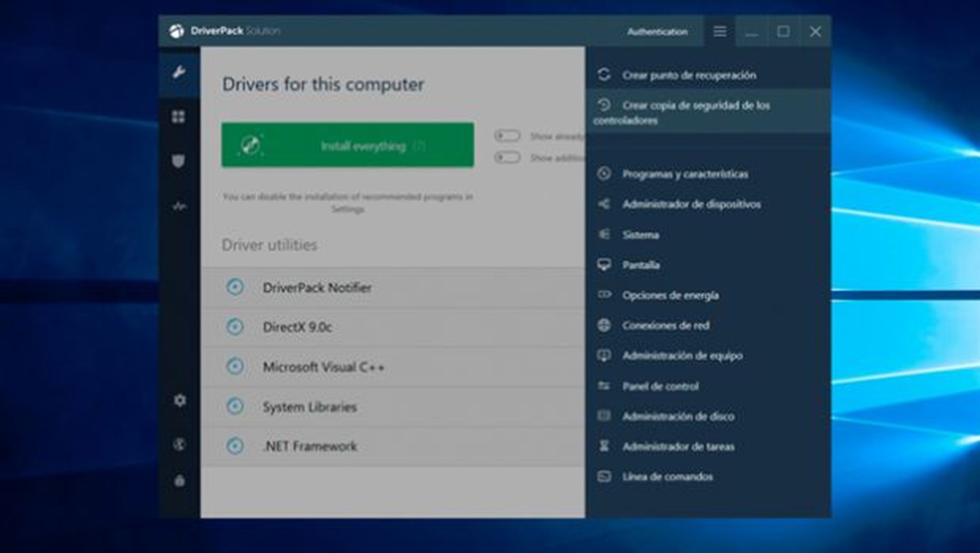Click the icon beside Microsoft Visual C++
This screenshot has width=980, height=553.
click(235, 366)
